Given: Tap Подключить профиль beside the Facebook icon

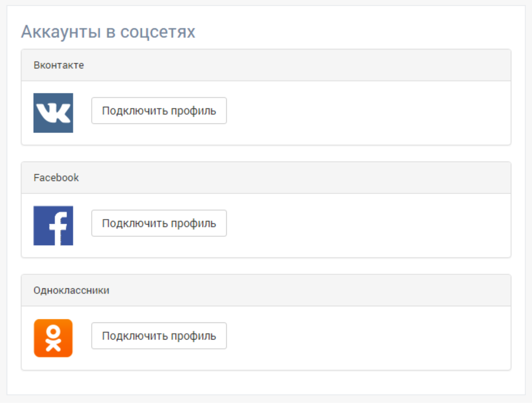Looking at the screenshot, I should pyautogui.click(x=159, y=223).
